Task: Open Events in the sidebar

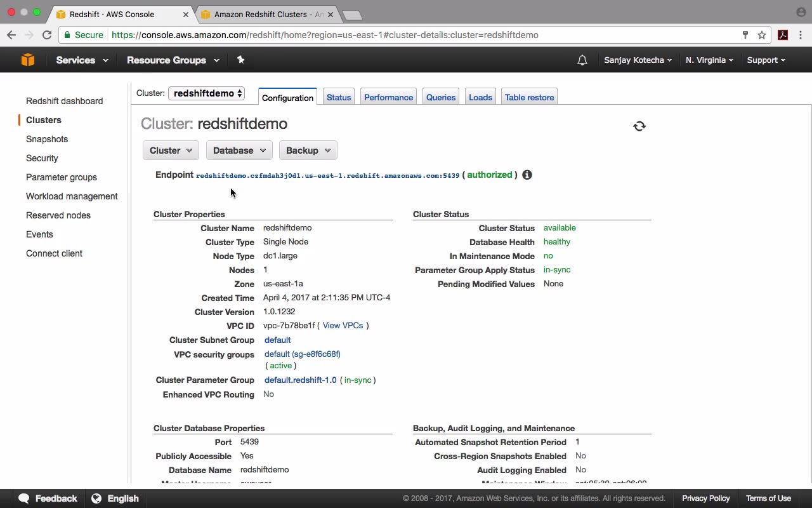Action: pyautogui.click(x=39, y=234)
